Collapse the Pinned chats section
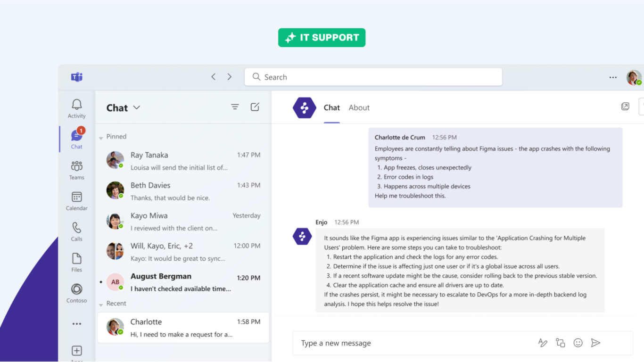Viewport: 644px width, 362px height. (x=101, y=137)
